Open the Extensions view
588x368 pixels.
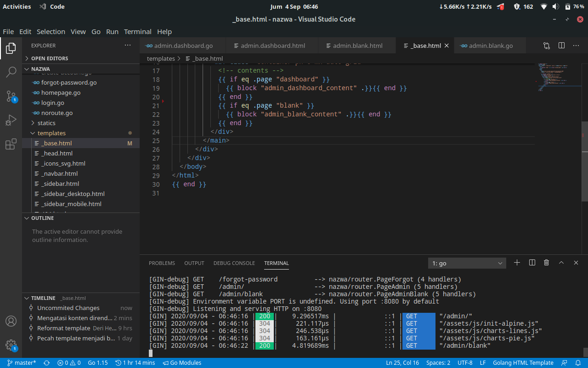coord(11,144)
